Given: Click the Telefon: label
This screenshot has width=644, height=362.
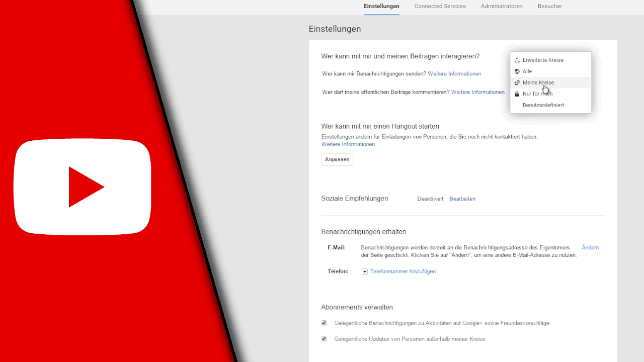Looking at the screenshot, I should tap(338, 271).
